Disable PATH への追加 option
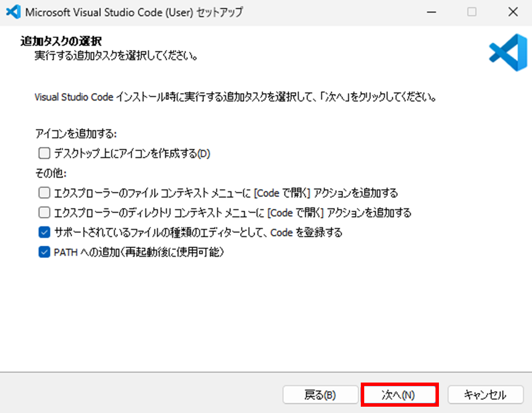 point(44,252)
